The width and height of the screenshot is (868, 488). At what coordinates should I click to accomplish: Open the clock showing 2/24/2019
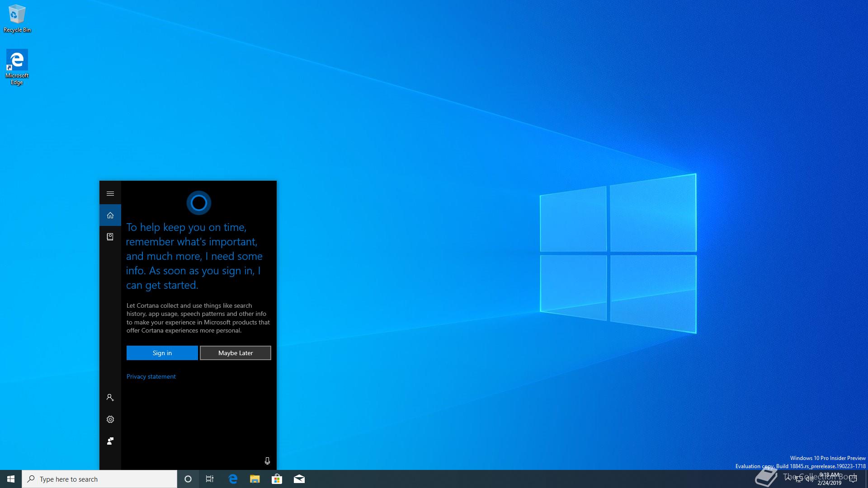click(829, 479)
